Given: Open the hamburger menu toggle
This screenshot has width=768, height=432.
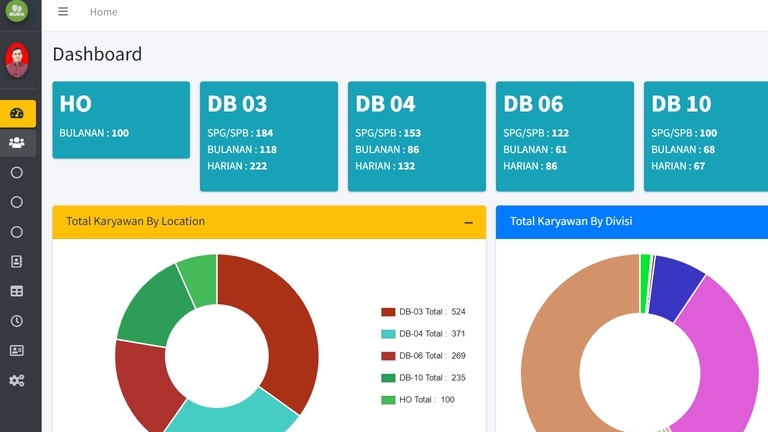Looking at the screenshot, I should pos(63,12).
